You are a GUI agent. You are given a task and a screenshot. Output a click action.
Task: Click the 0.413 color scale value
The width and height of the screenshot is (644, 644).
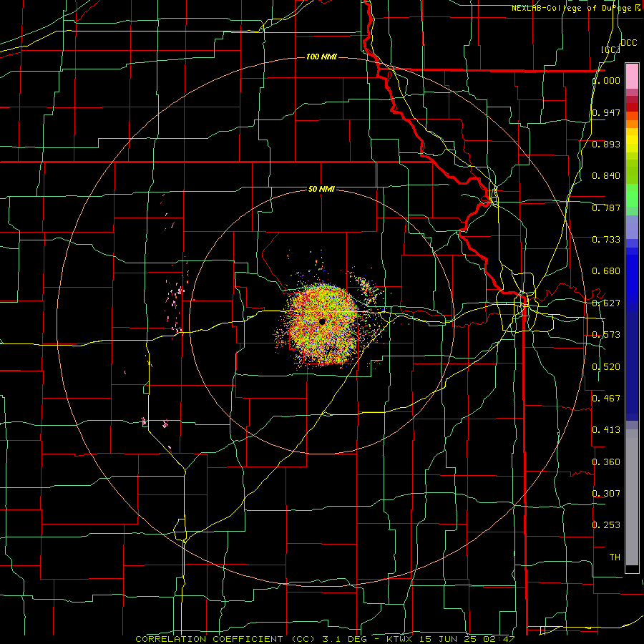pos(606,430)
